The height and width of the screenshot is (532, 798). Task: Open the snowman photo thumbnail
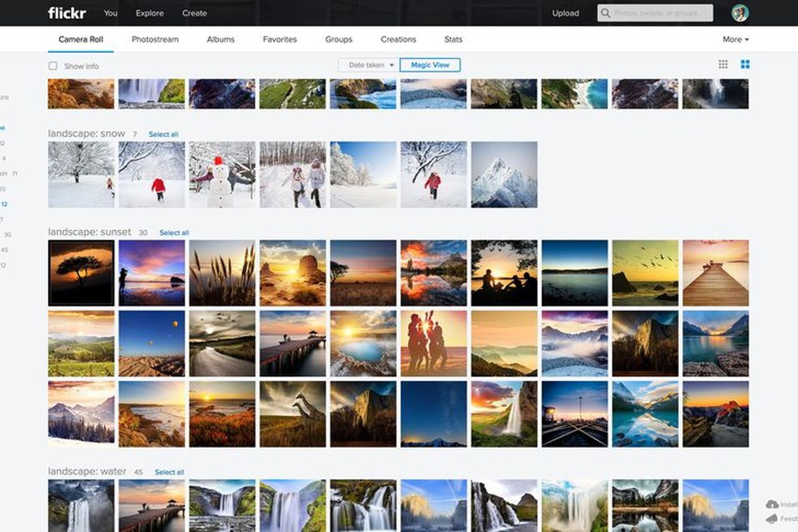click(x=222, y=174)
